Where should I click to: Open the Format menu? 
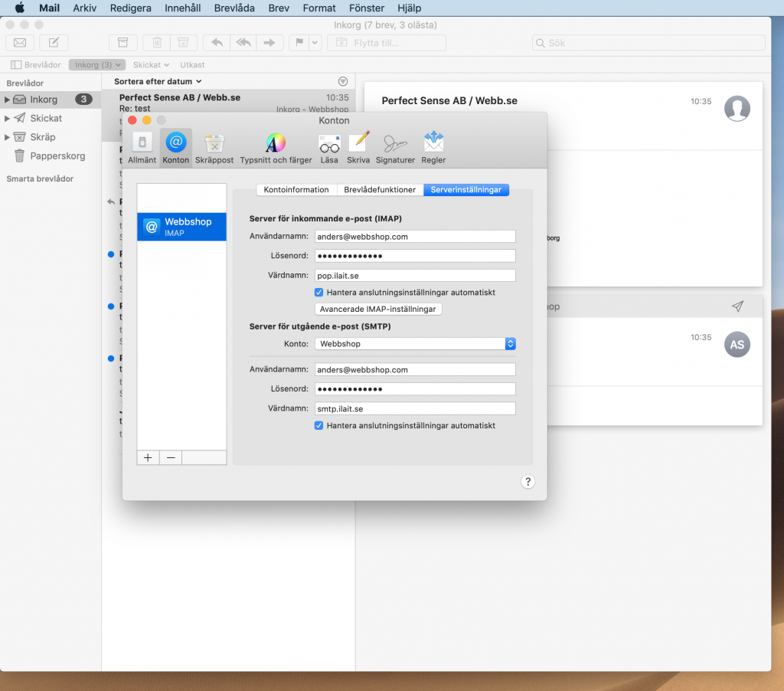click(319, 8)
